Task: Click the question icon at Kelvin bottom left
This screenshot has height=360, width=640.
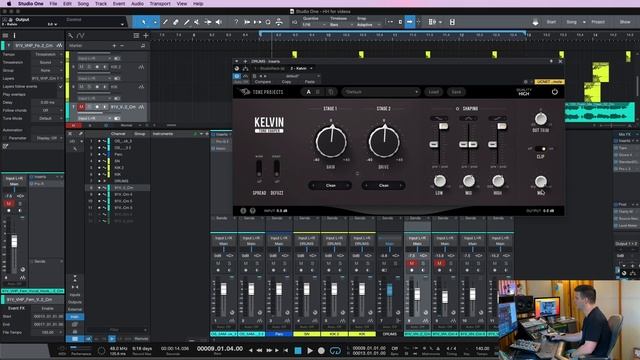Action: 253,211
